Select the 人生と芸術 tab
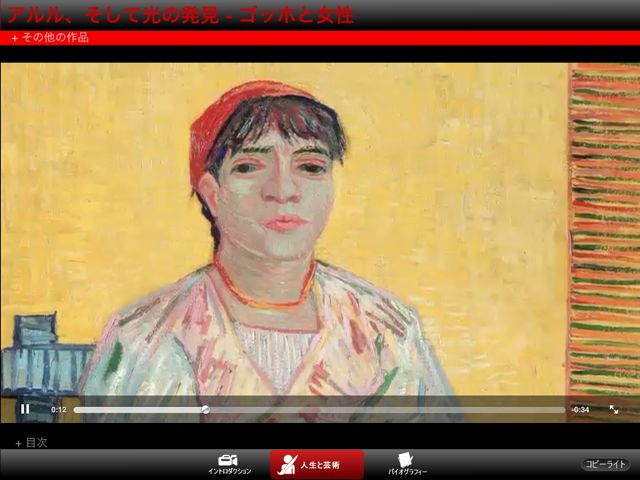Image resolution: width=640 pixels, height=480 pixels. point(317,464)
